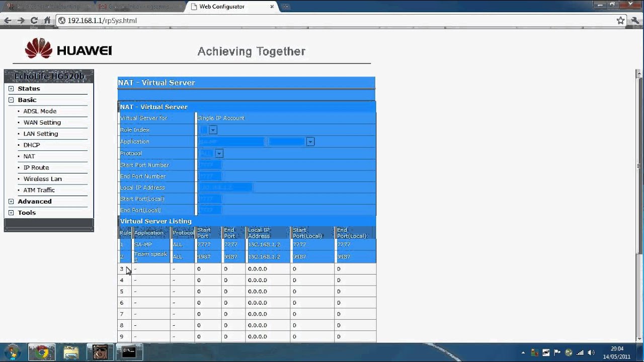Open the Command Prompt taskbar icon
The width and height of the screenshot is (644, 362).
coord(129,352)
